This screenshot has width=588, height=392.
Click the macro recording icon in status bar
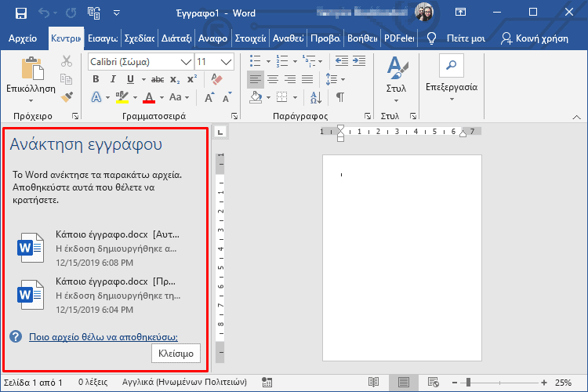[x=267, y=383]
